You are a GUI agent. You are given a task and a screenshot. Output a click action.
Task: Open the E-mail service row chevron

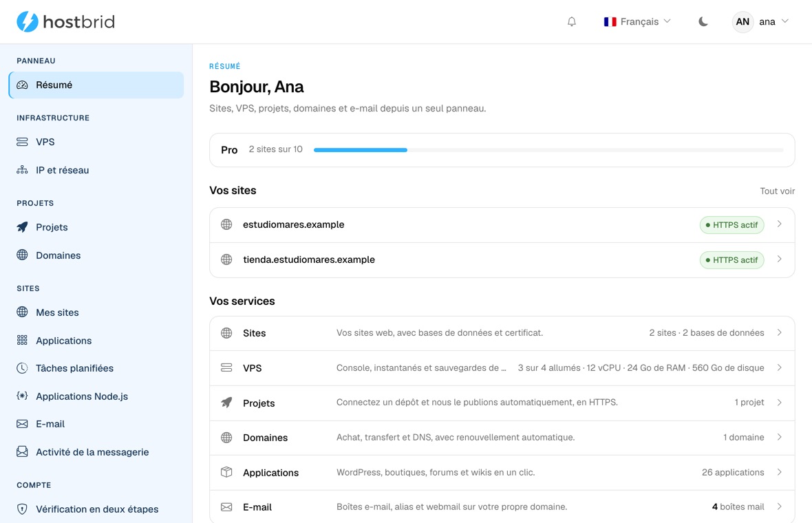pyautogui.click(x=780, y=506)
